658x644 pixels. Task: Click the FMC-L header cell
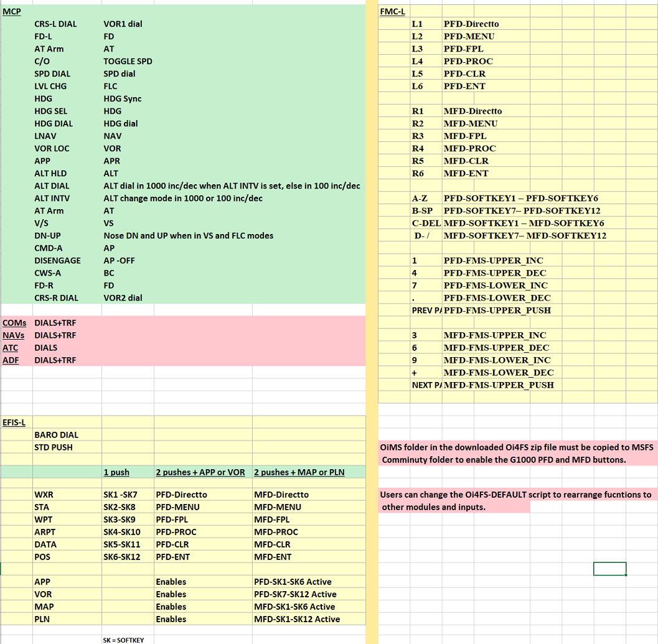(392, 11)
